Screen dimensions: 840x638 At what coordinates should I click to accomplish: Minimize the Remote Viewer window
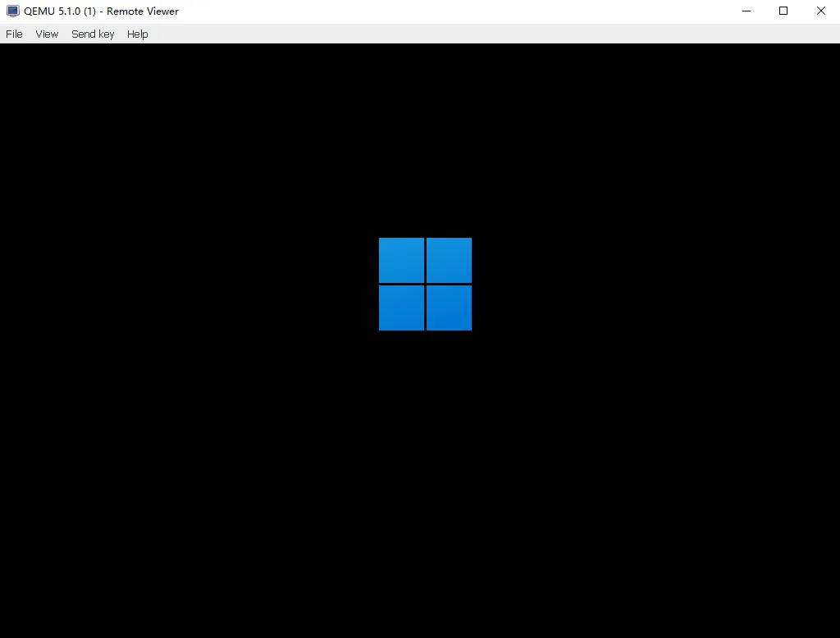click(746, 11)
